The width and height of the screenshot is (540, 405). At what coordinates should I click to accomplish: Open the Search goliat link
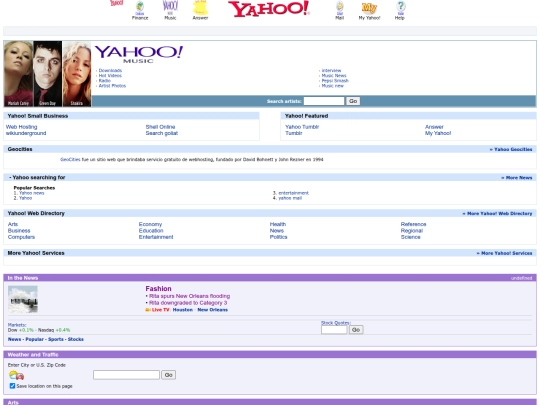162,133
